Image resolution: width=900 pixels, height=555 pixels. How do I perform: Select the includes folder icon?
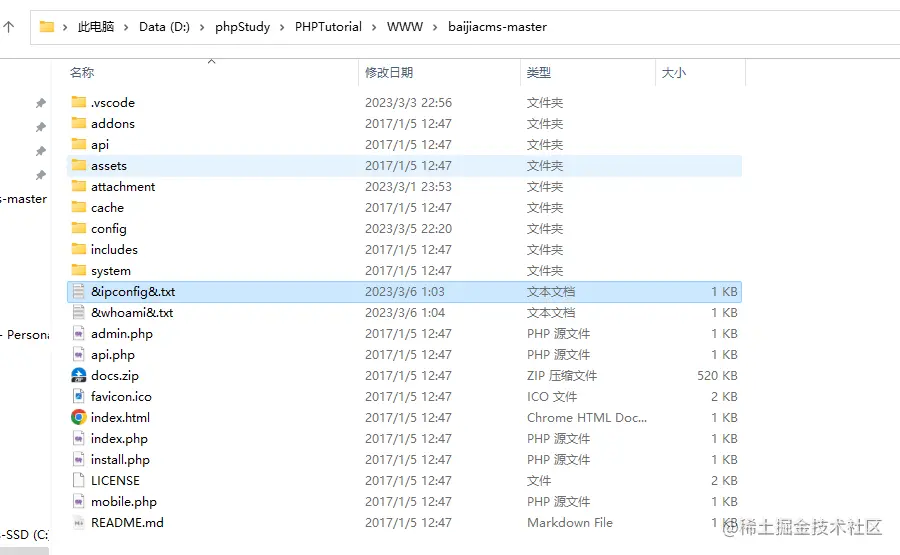click(79, 249)
